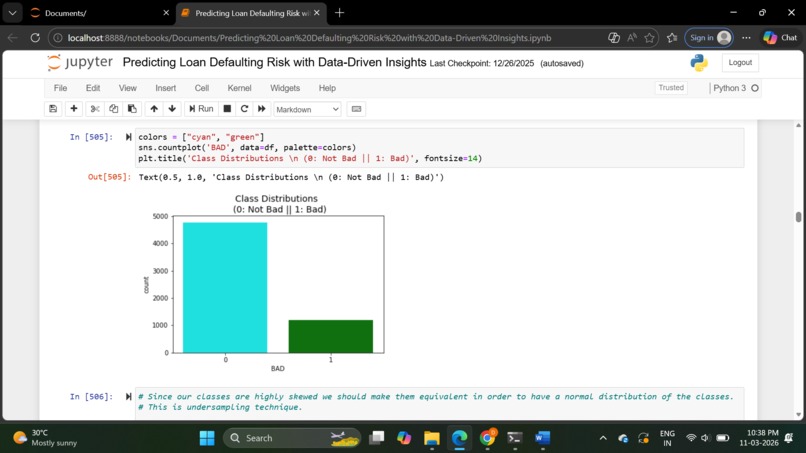This screenshot has width=806, height=453.
Task: Cut selected cells with the scissors icon
Action: (95, 109)
